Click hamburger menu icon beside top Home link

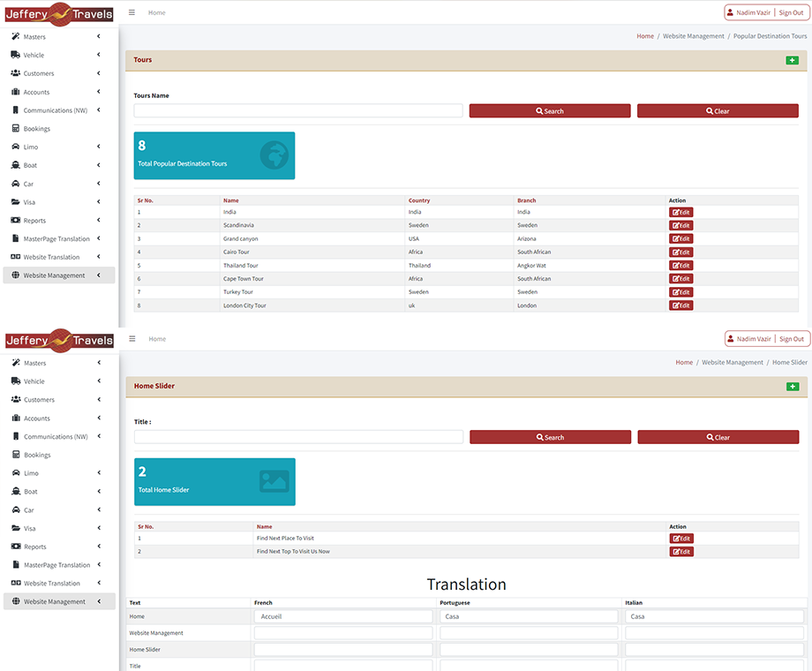point(132,12)
